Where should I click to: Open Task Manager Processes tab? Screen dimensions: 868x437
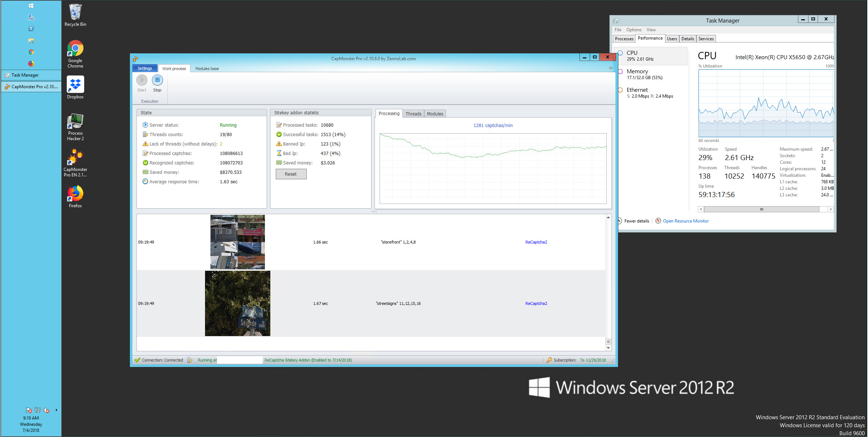click(x=624, y=39)
